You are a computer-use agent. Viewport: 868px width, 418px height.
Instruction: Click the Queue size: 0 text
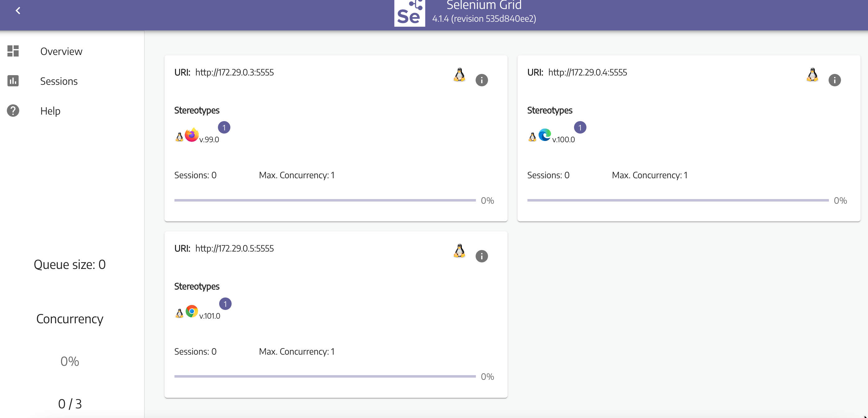tap(70, 265)
